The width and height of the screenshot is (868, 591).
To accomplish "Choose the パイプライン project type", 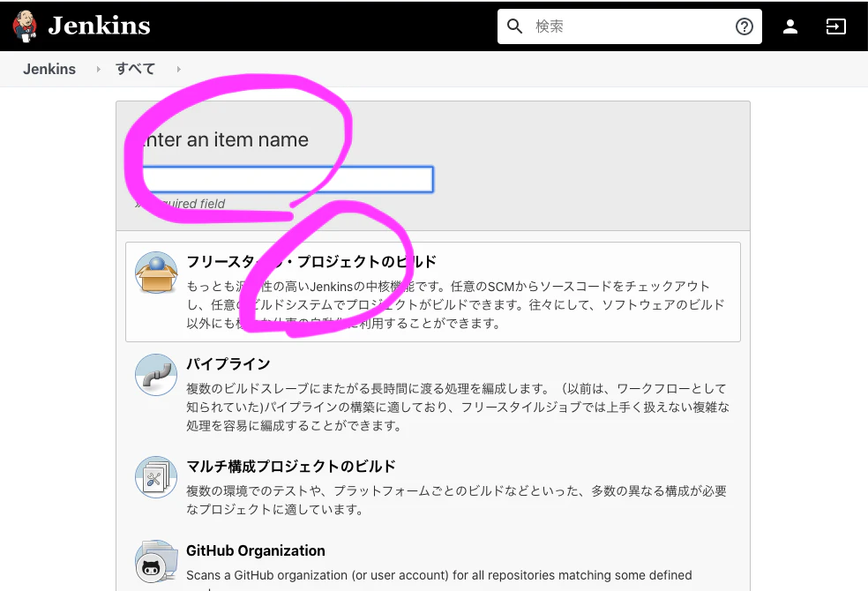I will pos(228,363).
